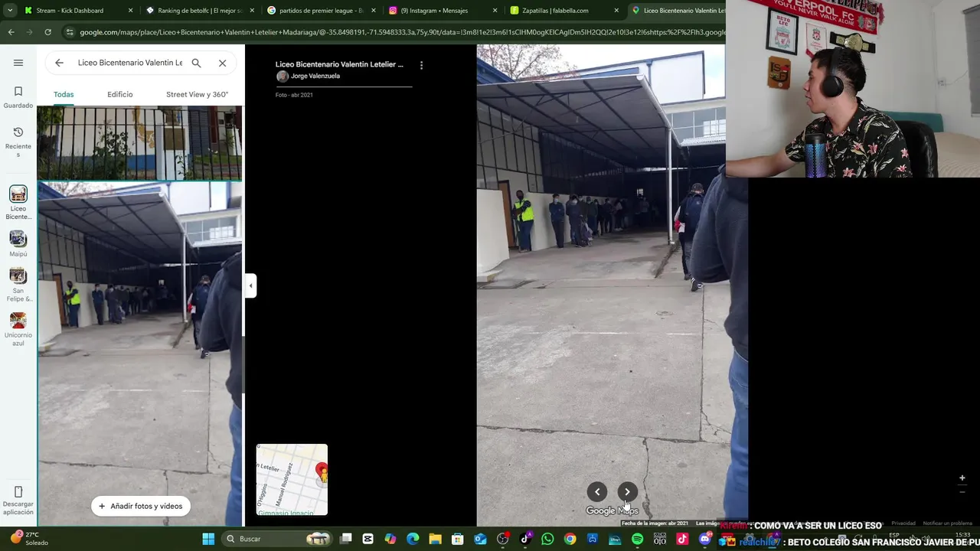
Task: Select Liceo Bicente... recent place
Action: click(18, 203)
